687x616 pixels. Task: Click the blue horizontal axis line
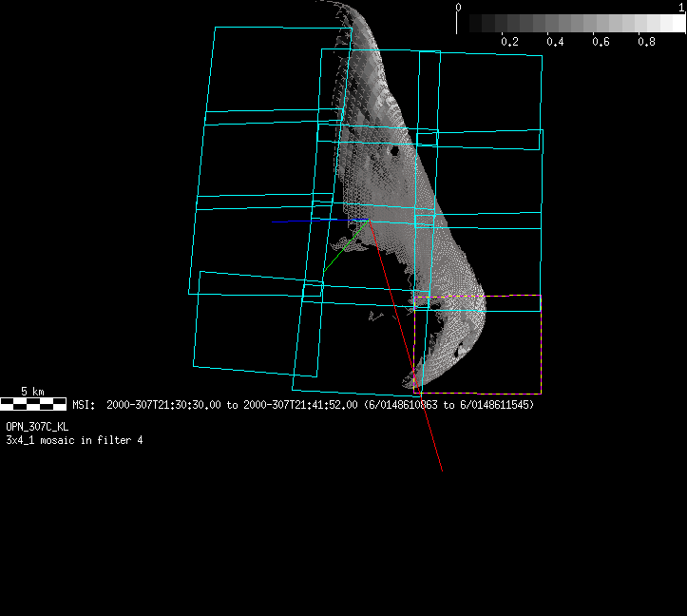point(304,221)
